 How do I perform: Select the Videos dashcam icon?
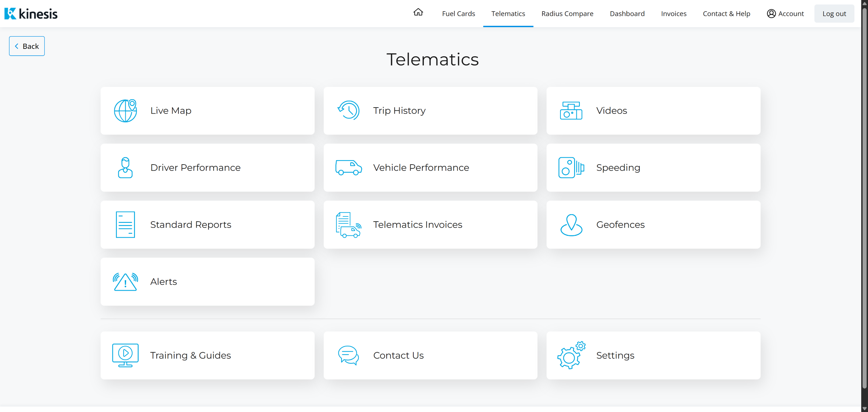(571, 111)
